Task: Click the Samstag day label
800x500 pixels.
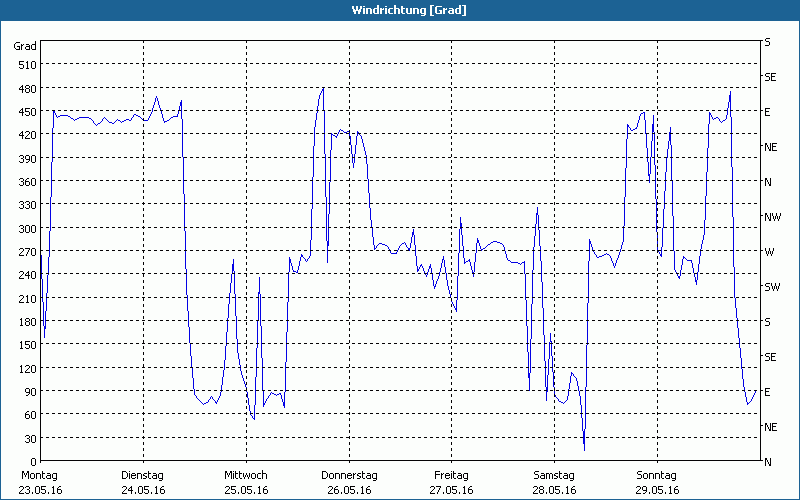Action: (553, 475)
